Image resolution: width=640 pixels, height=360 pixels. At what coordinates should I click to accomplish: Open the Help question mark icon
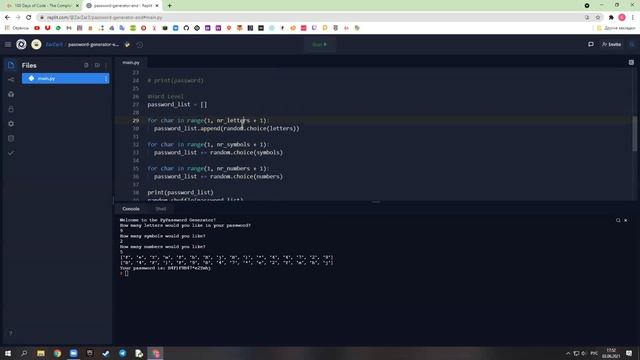tap(11, 333)
